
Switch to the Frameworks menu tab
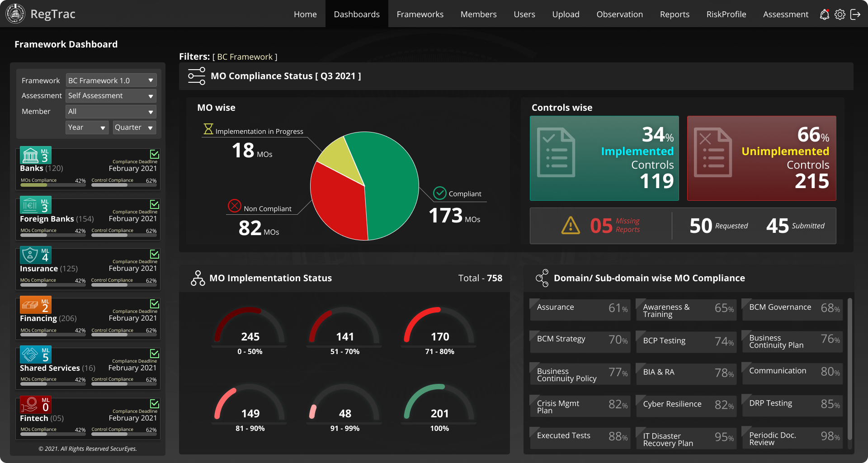click(420, 14)
